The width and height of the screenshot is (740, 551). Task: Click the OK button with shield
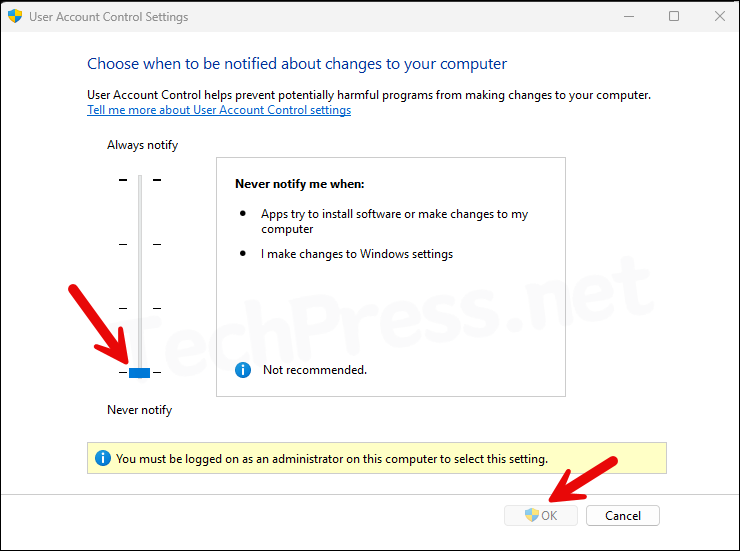[541, 516]
